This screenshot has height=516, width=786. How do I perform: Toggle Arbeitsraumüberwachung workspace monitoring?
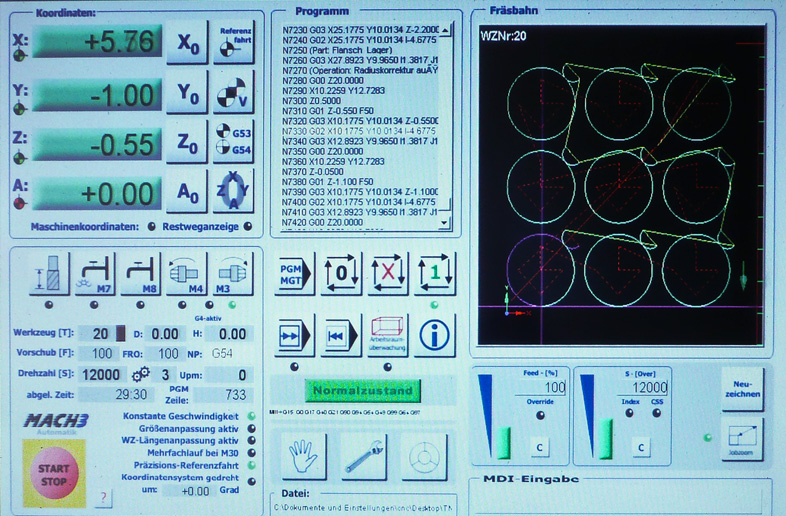coord(387,335)
